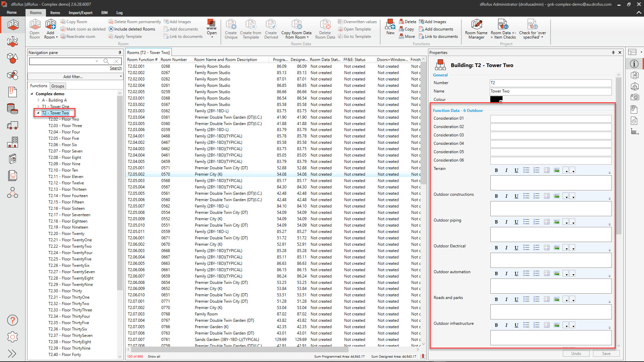The height and width of the screenshot is (362, 644).
Task: Click the Search link
Action: [x=116, y=68]
